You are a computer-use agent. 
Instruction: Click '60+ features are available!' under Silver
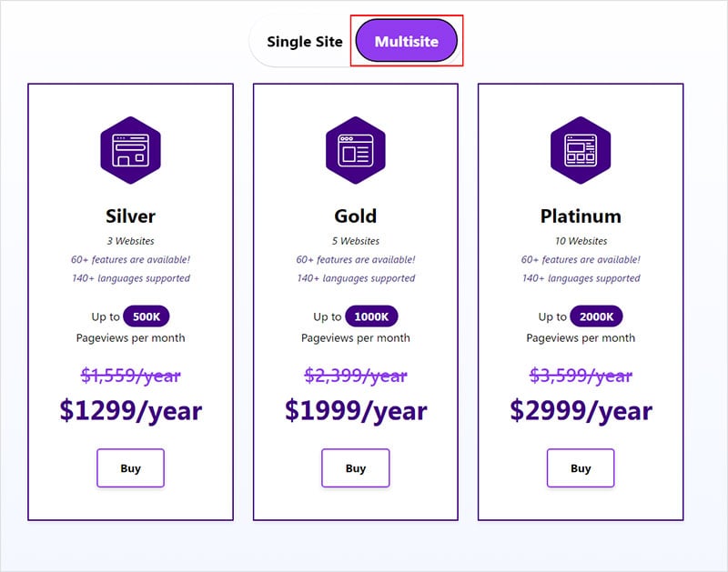(x=130, y=259)
